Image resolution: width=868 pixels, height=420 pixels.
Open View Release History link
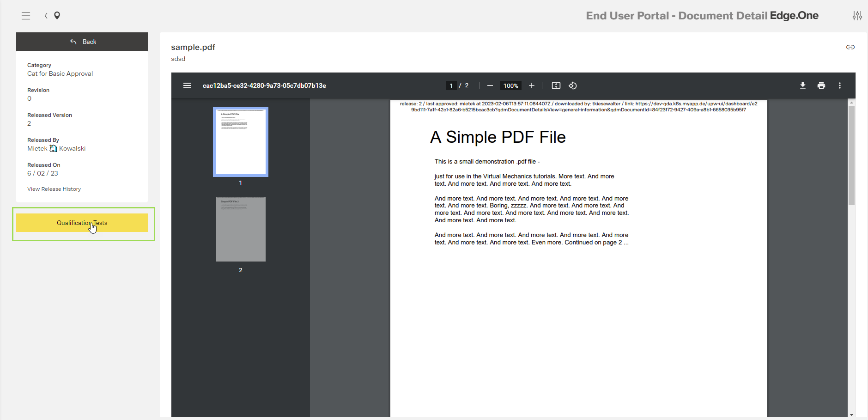pyautogui.click(x=54, y=189)
